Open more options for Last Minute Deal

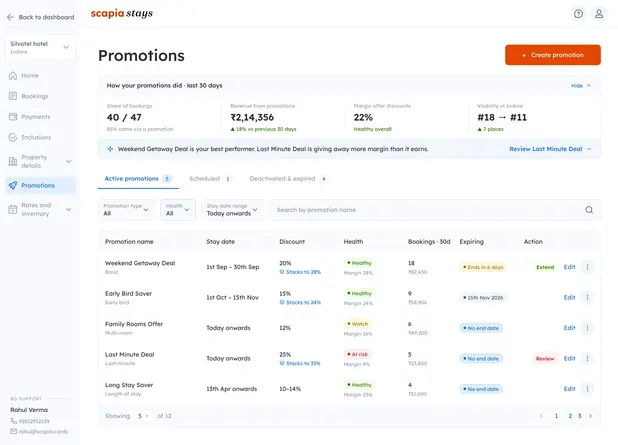pos(587,358)
